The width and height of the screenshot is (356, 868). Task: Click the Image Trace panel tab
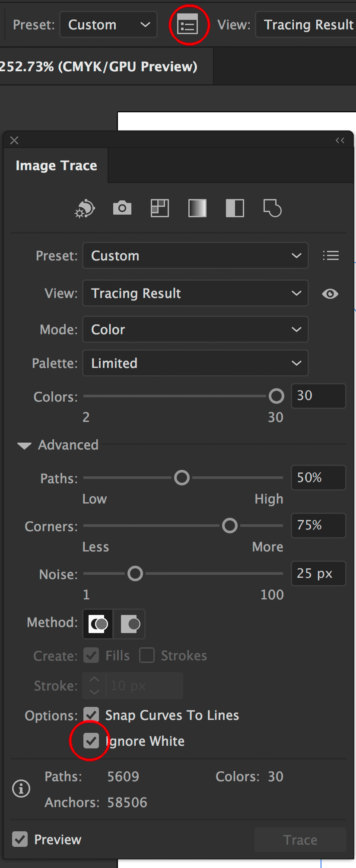coord(56,165)
